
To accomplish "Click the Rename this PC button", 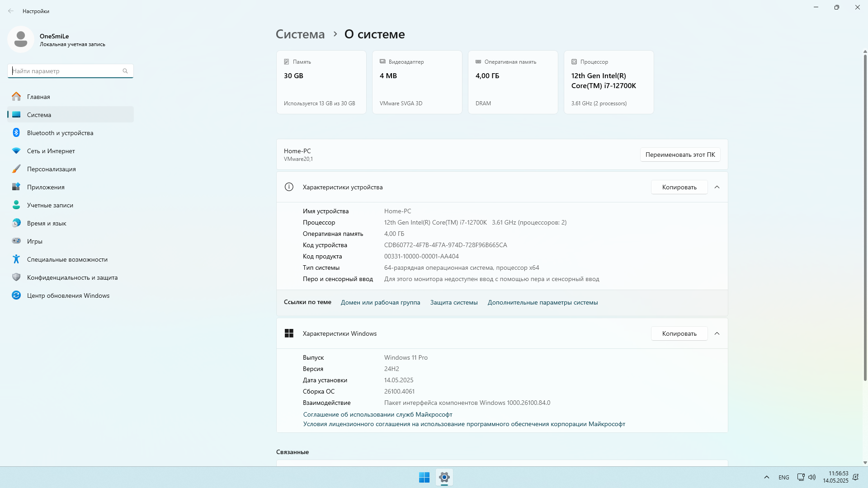I will (x=680, y=155).
